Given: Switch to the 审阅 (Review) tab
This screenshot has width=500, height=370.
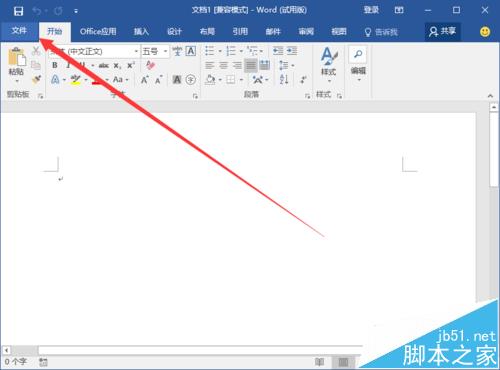Looking at the screenshot, I should pos(306,32).
